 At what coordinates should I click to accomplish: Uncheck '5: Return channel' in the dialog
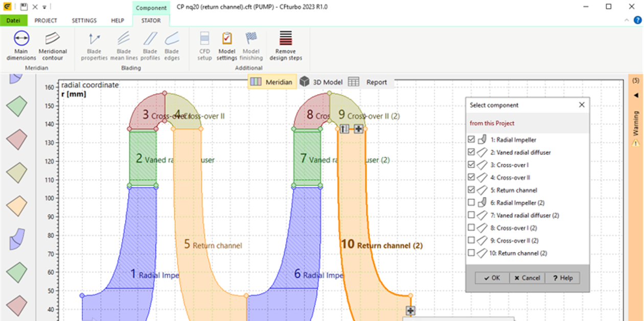coord(471,190)
